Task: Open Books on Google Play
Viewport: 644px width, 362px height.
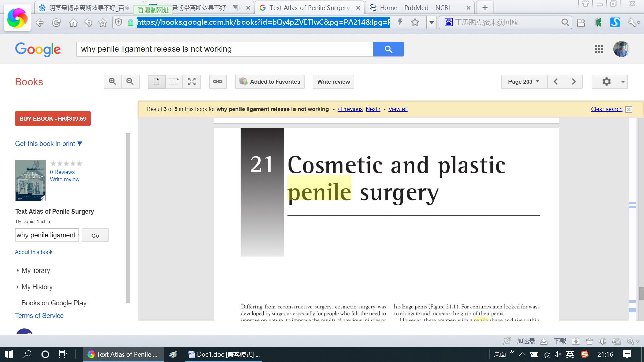Action: 54,303
